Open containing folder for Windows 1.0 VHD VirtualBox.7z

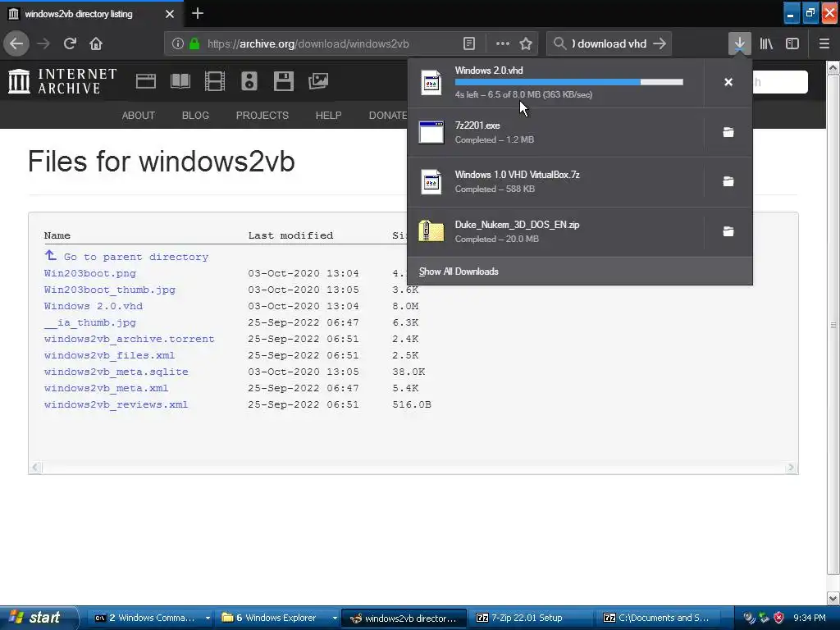click(728, 181)
